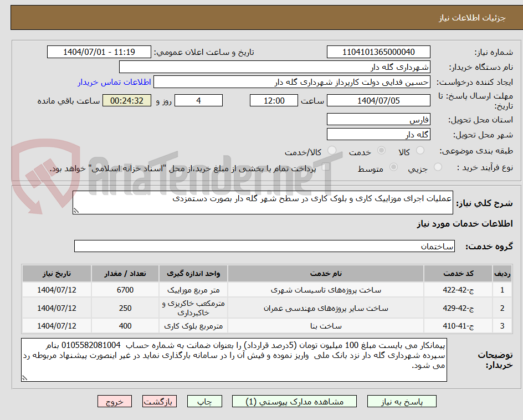
Task: Click the resize handle of شرح کلی نیاز textarea
Action: point(76,211)
